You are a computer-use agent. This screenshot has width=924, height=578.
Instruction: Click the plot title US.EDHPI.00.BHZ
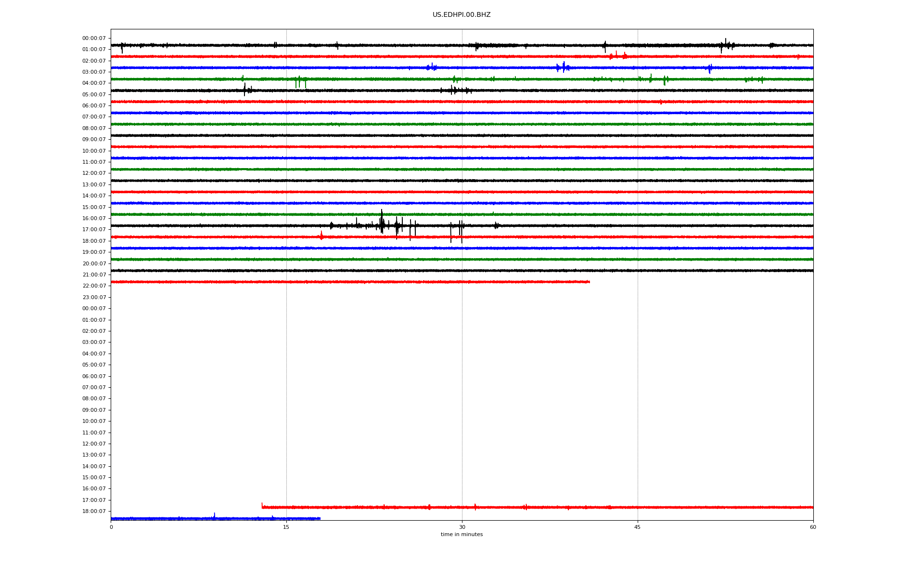point(462,15)
